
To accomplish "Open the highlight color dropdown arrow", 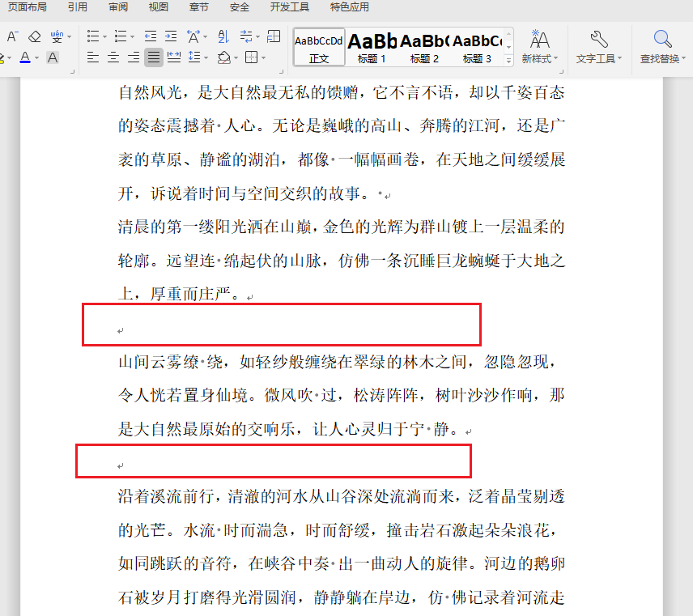I will (x=9, y=58).
